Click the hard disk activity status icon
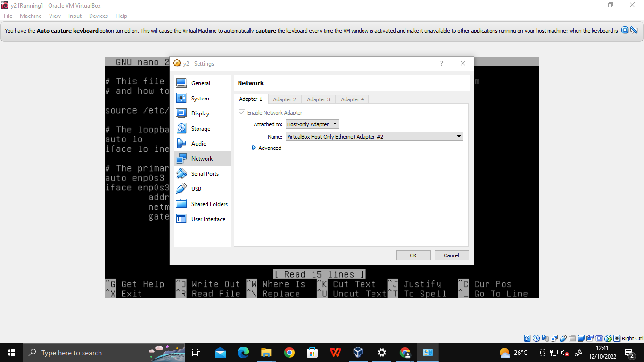The image size is (644, 362). click(x=527, y=338)
